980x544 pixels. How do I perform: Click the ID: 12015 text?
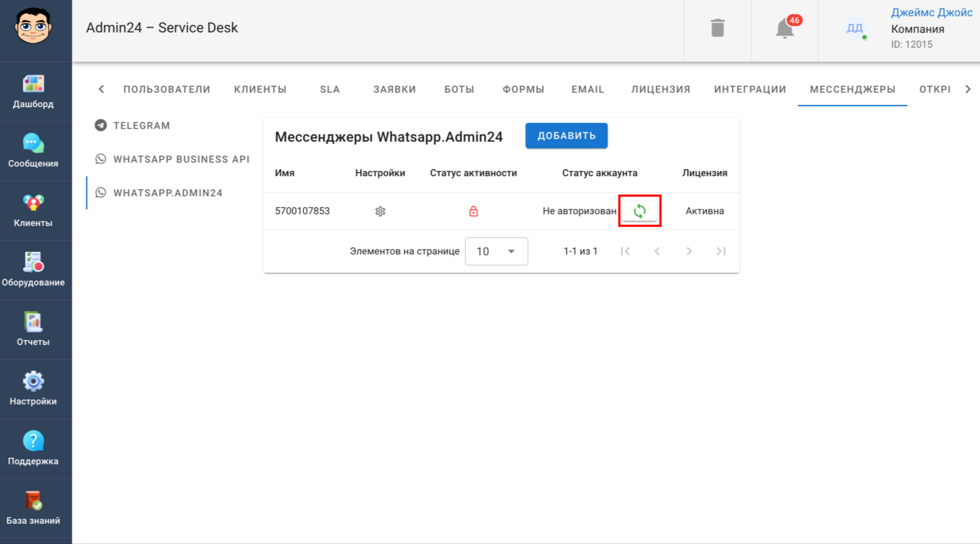click(911, 44)
